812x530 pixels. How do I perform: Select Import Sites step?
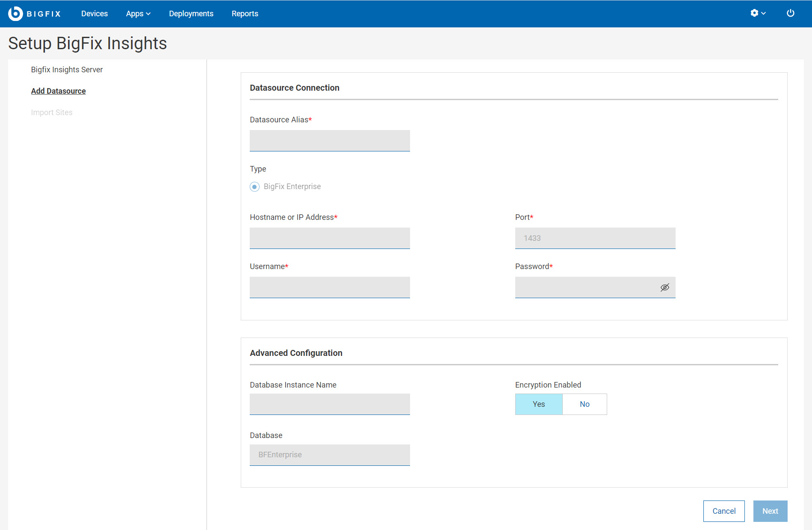click(52, 113)
